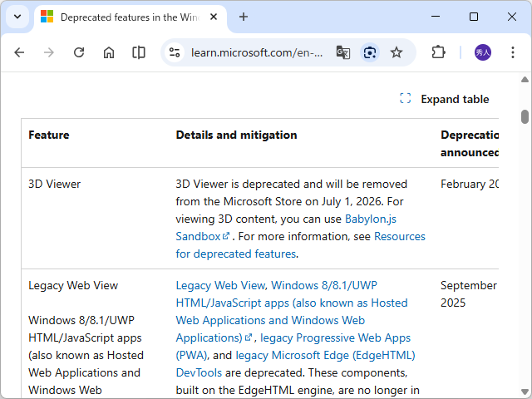The image size is (532, 399).
Task: Open Resources for deprecated features link
Action: coord(399,237)
